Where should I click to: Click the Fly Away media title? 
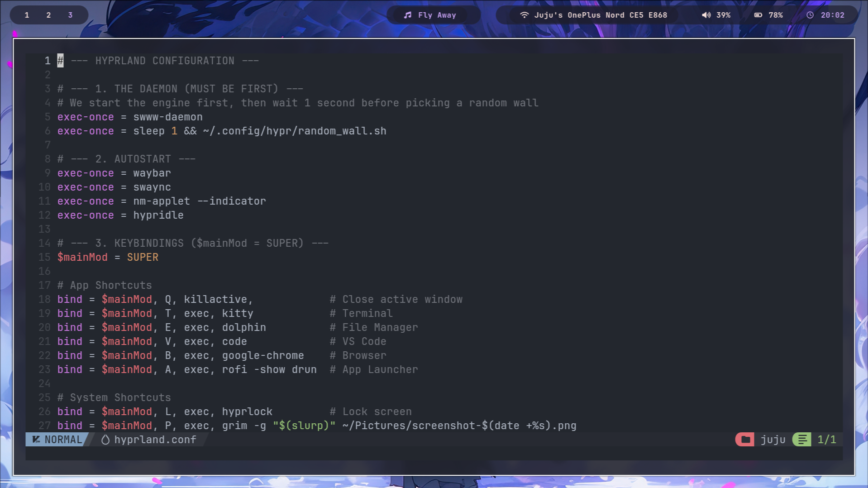(x=437, y=15)
